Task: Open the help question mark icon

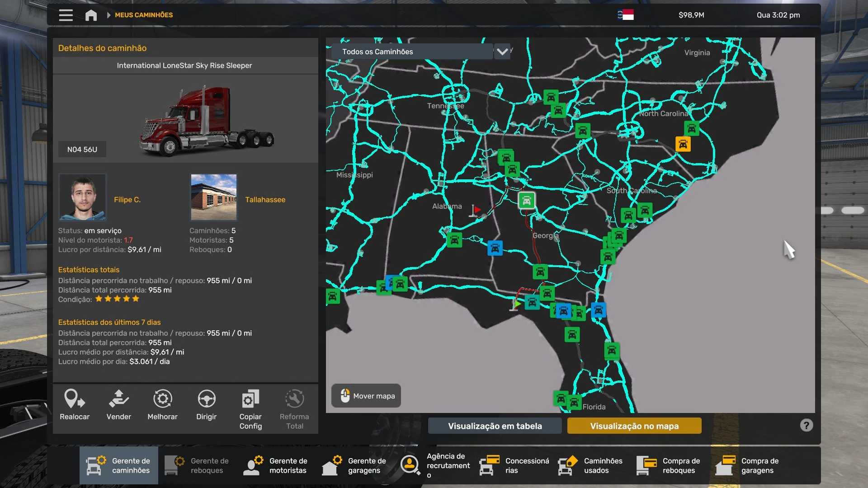Action: click(806, 425)
